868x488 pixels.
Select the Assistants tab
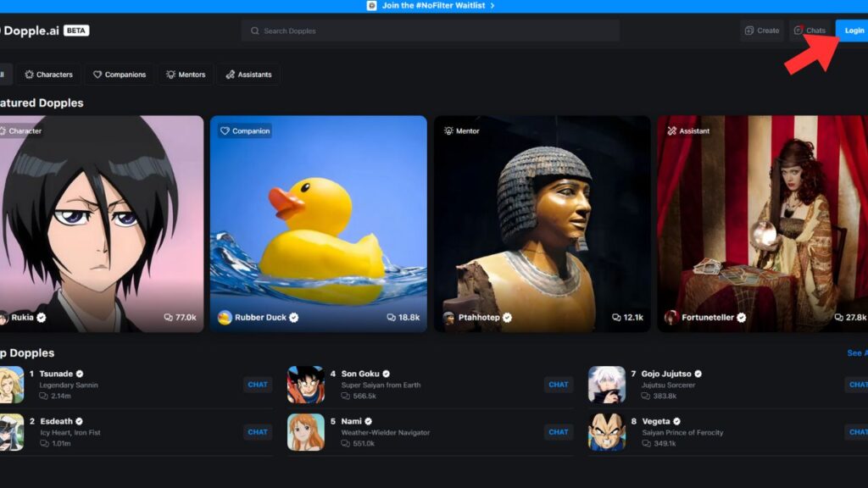click(248, 75)
